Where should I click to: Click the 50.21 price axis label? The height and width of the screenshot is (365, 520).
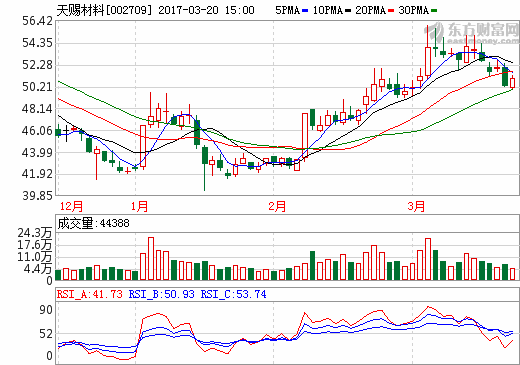point(37,87)
